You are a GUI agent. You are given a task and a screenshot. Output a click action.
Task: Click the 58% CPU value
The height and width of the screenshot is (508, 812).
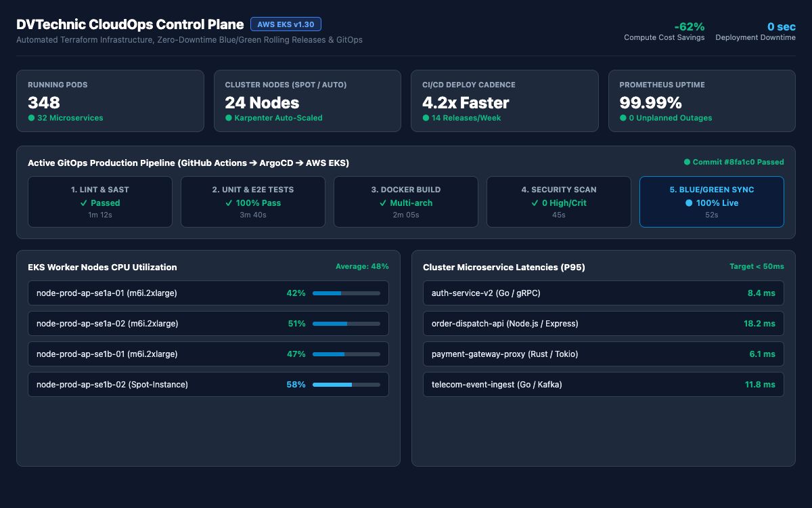(296, 385)
